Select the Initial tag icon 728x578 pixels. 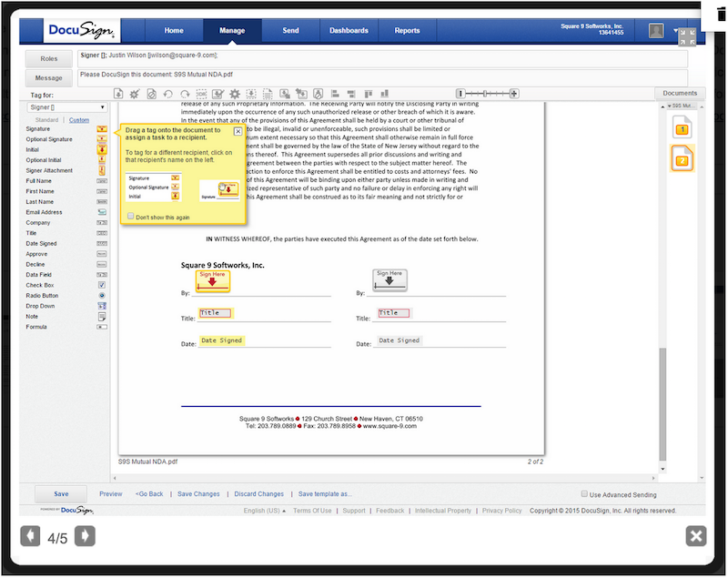pyautogui.click(x=102, y=149)
